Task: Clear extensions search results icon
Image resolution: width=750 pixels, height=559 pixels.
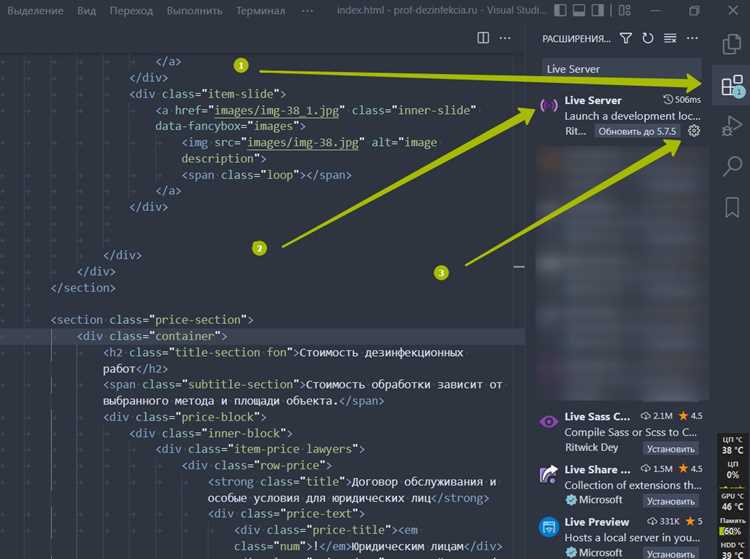Action: (x=670, y=38)
